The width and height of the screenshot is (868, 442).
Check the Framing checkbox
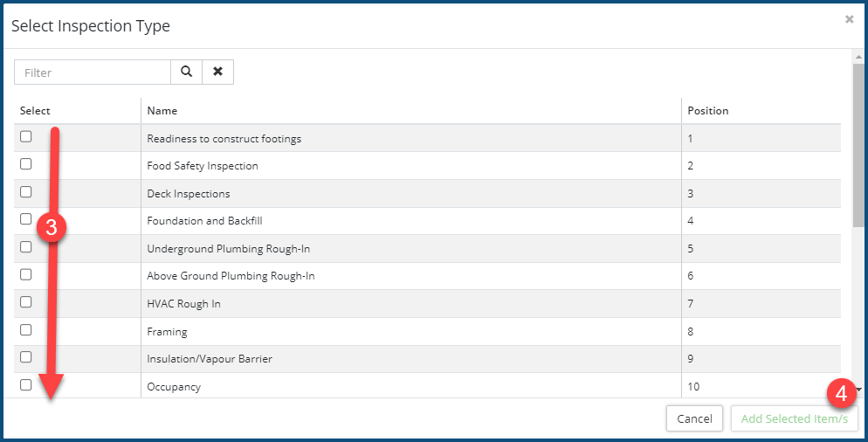point(26,330)
